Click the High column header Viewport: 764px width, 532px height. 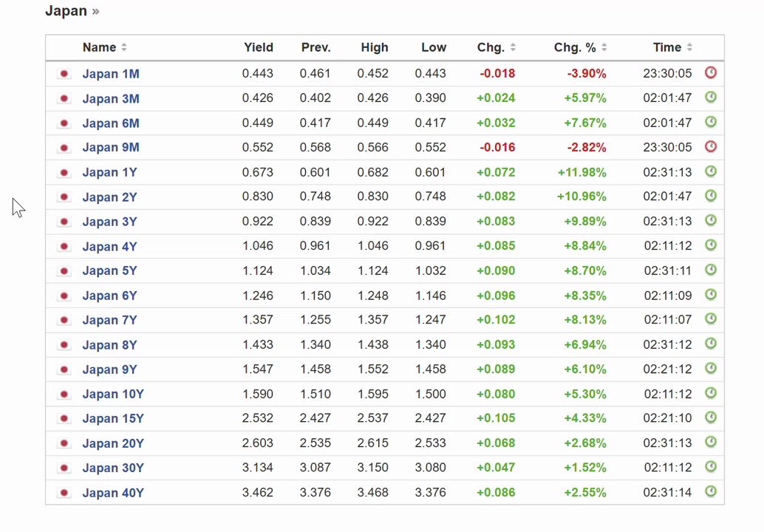tap(374, 47)
